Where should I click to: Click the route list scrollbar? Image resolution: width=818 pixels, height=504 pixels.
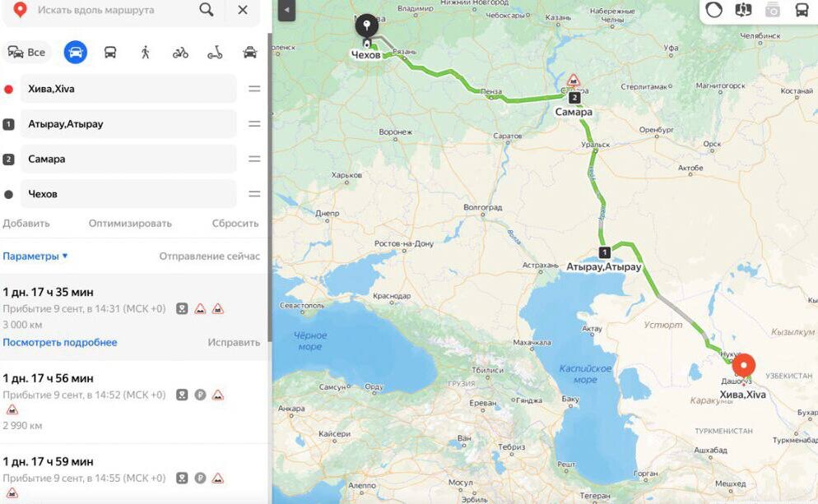[x=270, y=187]
